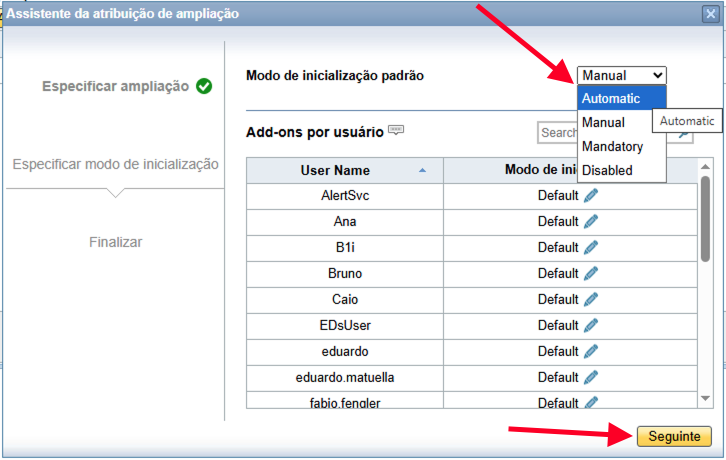Viewport: 726px width, 460px height.
Task: Click the user search input field
Action: pyautogui.click(x=557, y=133)
